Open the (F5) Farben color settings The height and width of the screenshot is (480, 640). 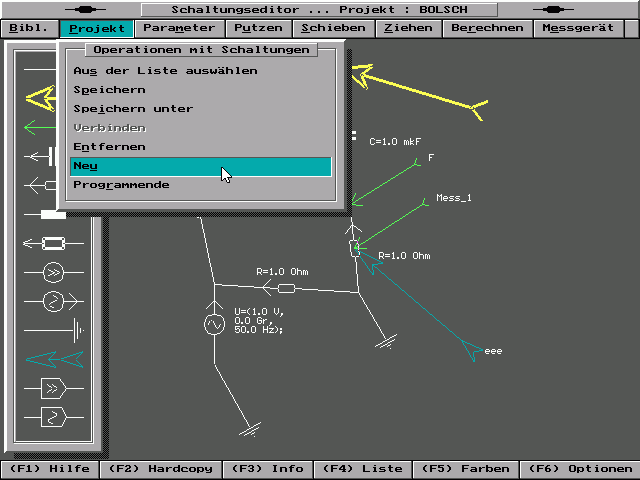click(465, 469)
